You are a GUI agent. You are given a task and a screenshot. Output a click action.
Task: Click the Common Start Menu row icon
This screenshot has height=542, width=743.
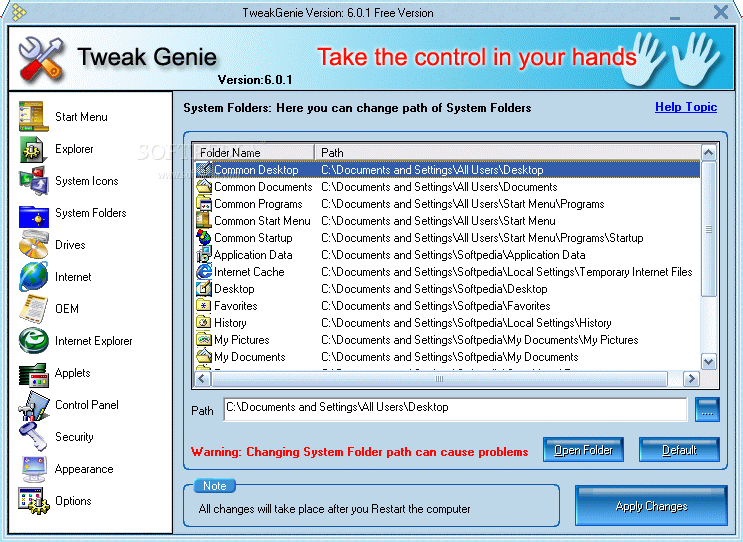[x=204, y=220]
